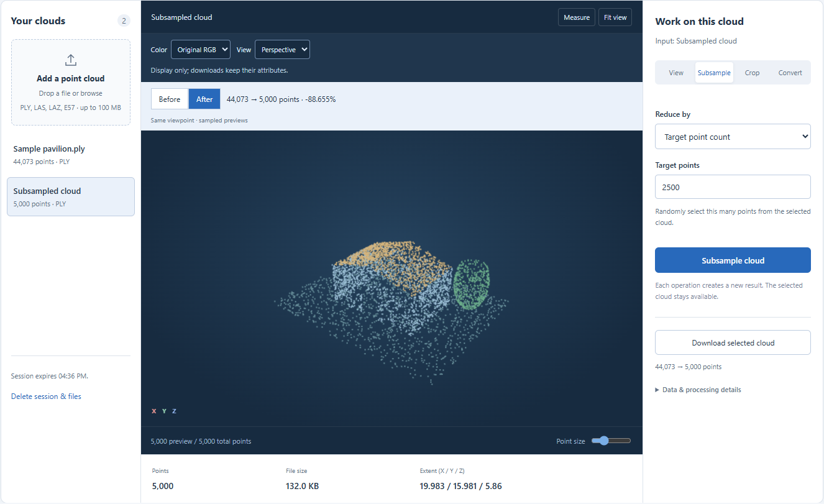Click the Y axis indicator label
This screenshot has height=504, width=824.
(164, 411)
